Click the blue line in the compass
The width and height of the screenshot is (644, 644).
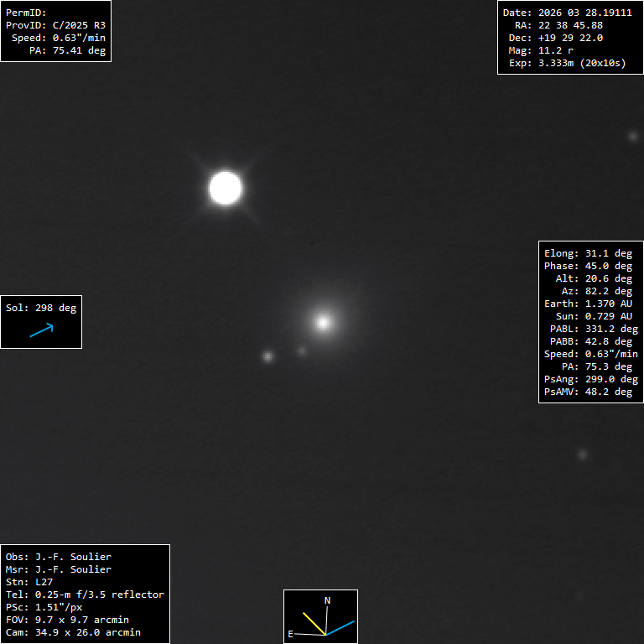(x=341, y=627)
